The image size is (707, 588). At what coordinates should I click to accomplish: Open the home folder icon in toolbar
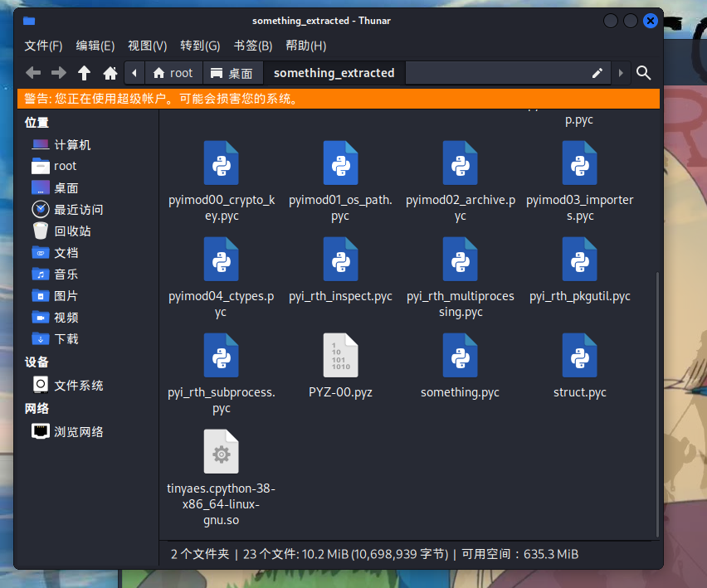tap(110, 73)
